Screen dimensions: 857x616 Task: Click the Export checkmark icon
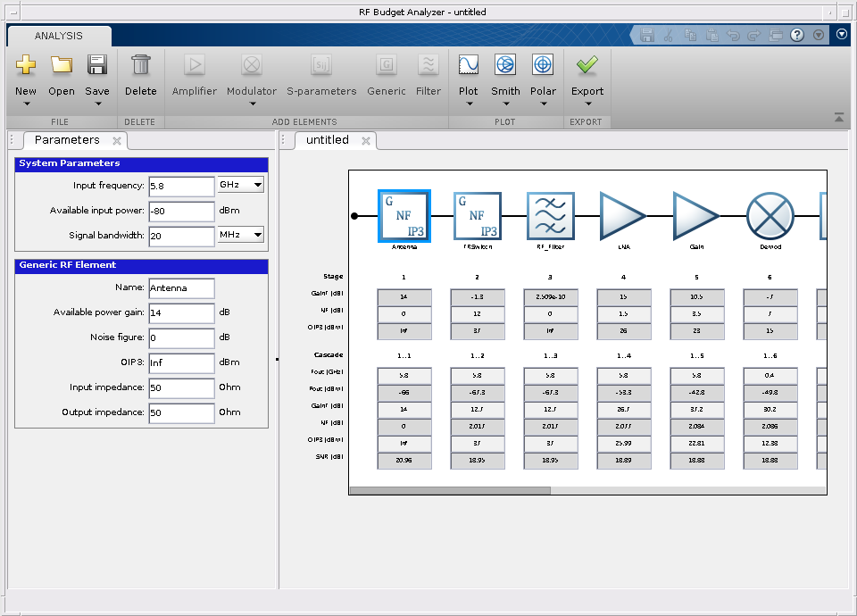tap(587, 65)
